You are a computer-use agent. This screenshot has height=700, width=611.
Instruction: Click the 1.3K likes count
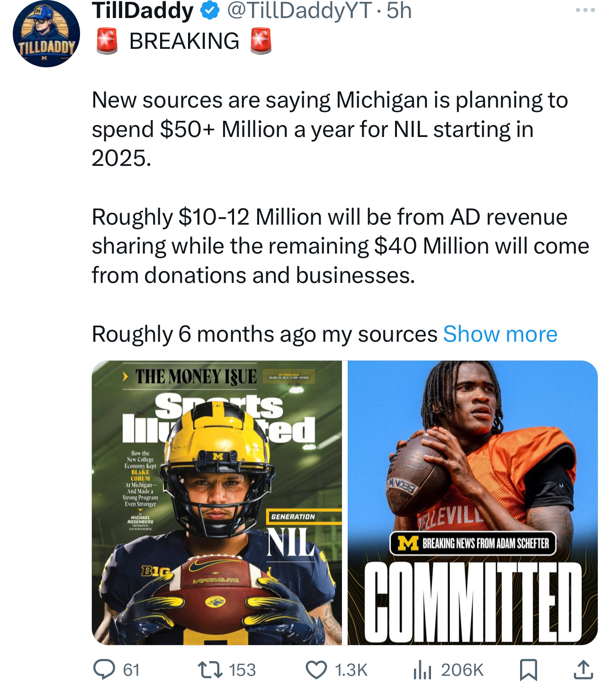351,670
